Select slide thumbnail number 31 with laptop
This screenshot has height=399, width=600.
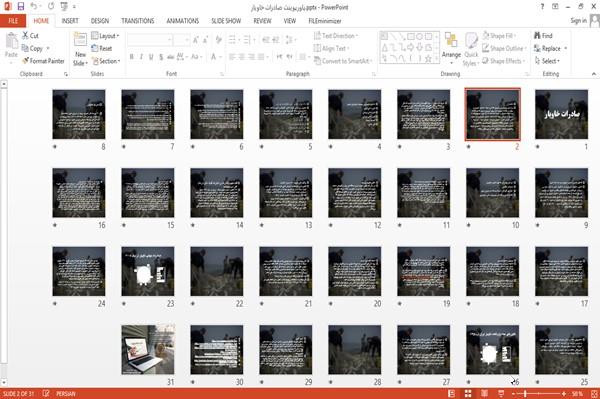point(148,350)
